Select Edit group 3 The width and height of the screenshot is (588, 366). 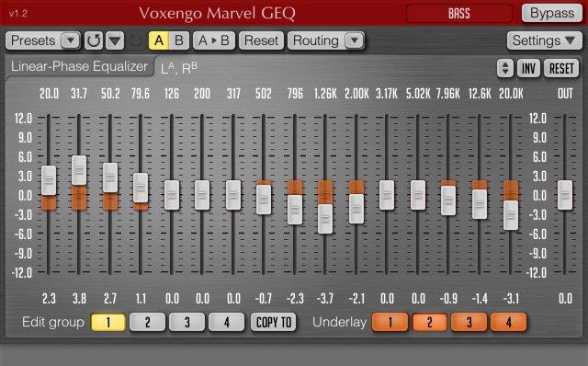(187, 323)
